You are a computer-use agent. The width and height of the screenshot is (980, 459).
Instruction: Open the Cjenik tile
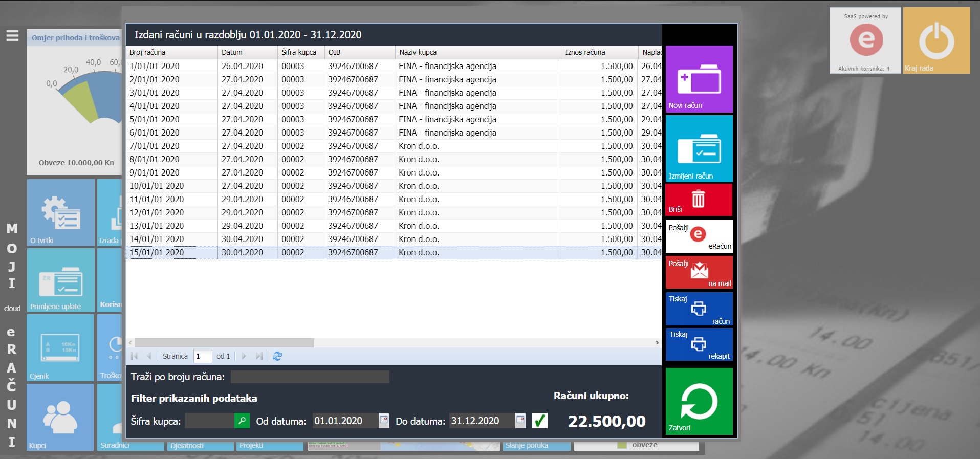click(x=60, y=347)
